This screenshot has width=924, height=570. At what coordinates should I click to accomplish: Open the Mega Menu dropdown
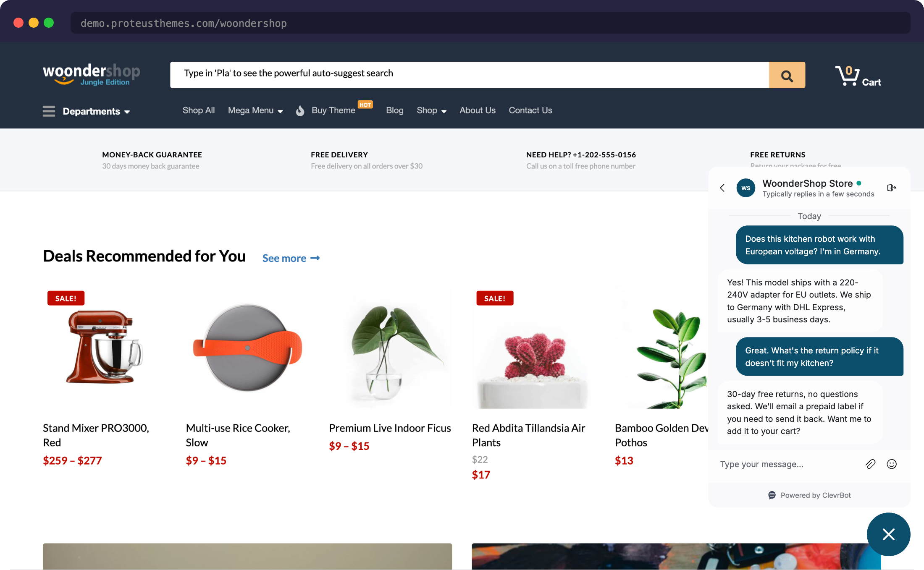[x=255, y=110]
